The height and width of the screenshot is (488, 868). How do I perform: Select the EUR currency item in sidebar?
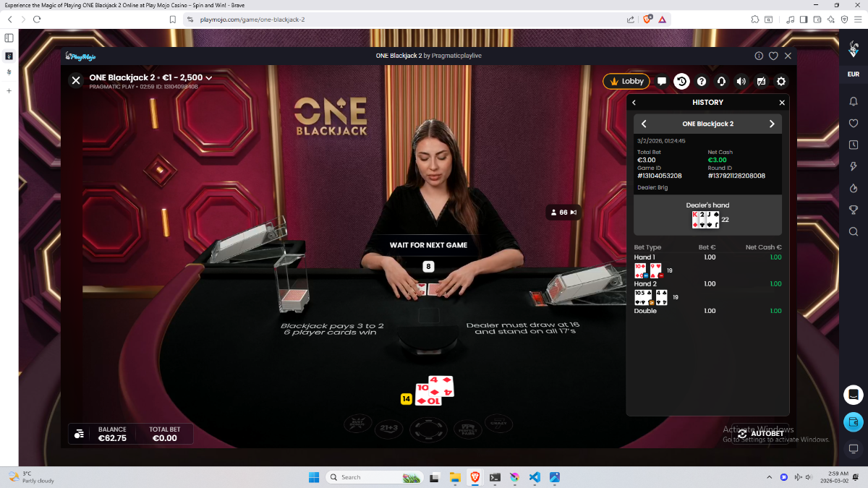point(854,74)
